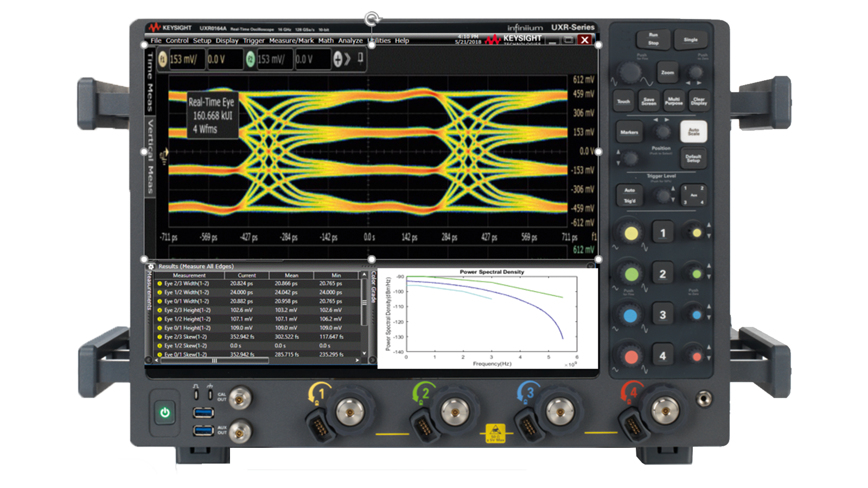Collapse results panel with left circle arrow
The height and width of the screenshot is (488, 868).
[149, 359]
